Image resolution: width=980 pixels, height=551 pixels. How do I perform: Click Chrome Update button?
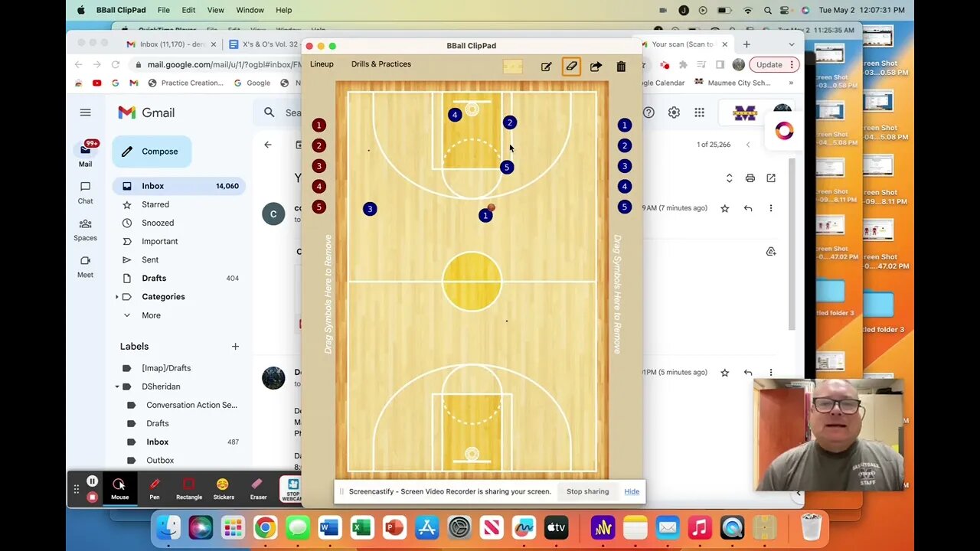[774, 65]
